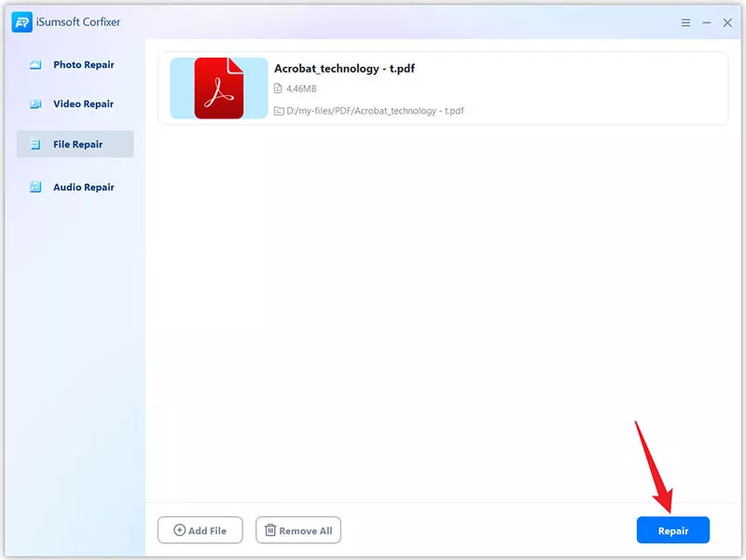The width and height of the screenshot is (746, 560).
Task: Click file name Acrobat_technology - t.pdf
Action: click(344, 68)
